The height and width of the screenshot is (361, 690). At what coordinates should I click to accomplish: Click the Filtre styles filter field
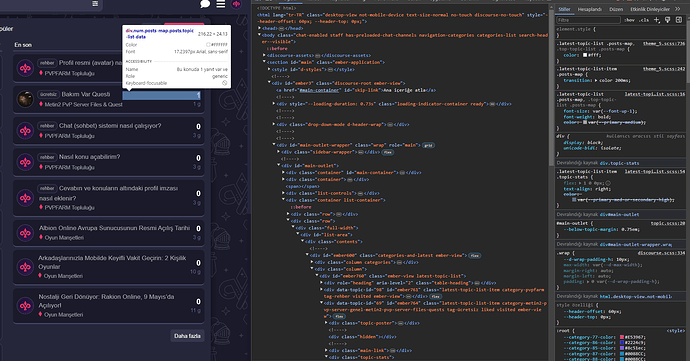tap(588, 20)
